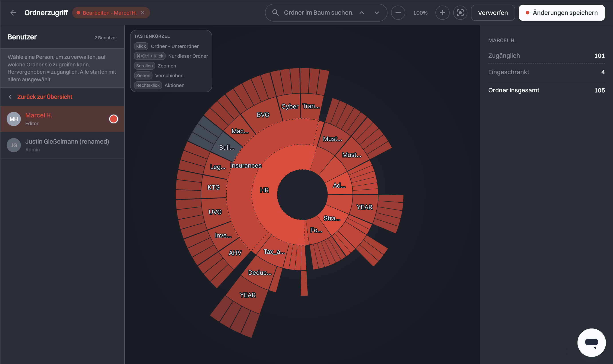Click the fit-to-view focus icon
The width and height of the screenshot is (613, 364).
pyautogui.click(x=460, y=12)
